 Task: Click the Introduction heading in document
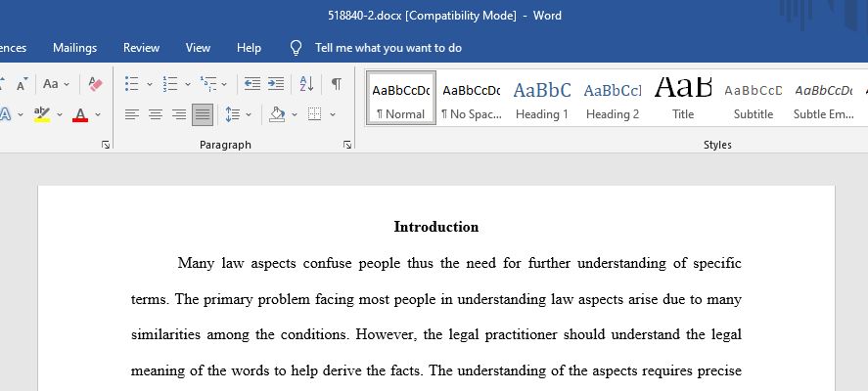(436, 227)
